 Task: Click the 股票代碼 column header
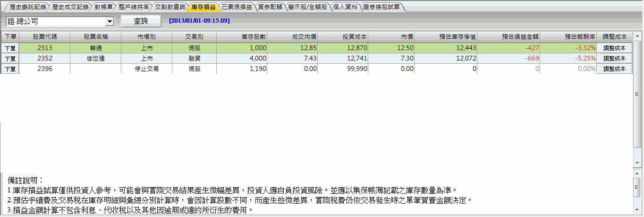pyautogui.click(x=45, y=36)
